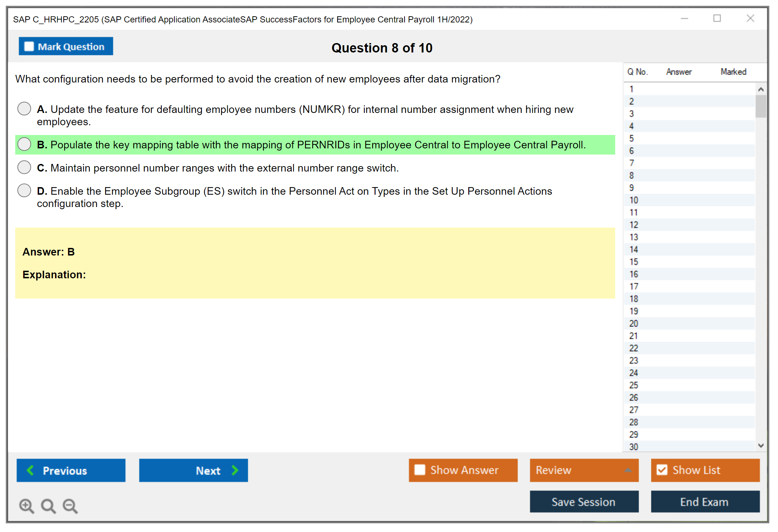Uncheck the Show List checkbox

(662, 470)
